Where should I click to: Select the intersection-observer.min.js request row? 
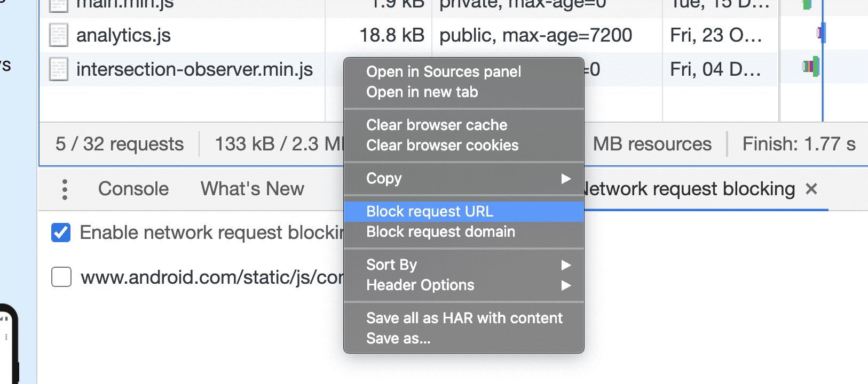pyautogui.click(x=195, y=69)
